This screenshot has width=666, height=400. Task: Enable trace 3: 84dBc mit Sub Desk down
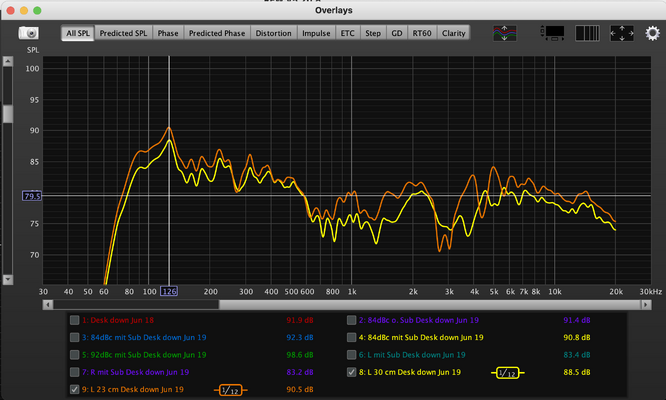[x=74, y=338]
